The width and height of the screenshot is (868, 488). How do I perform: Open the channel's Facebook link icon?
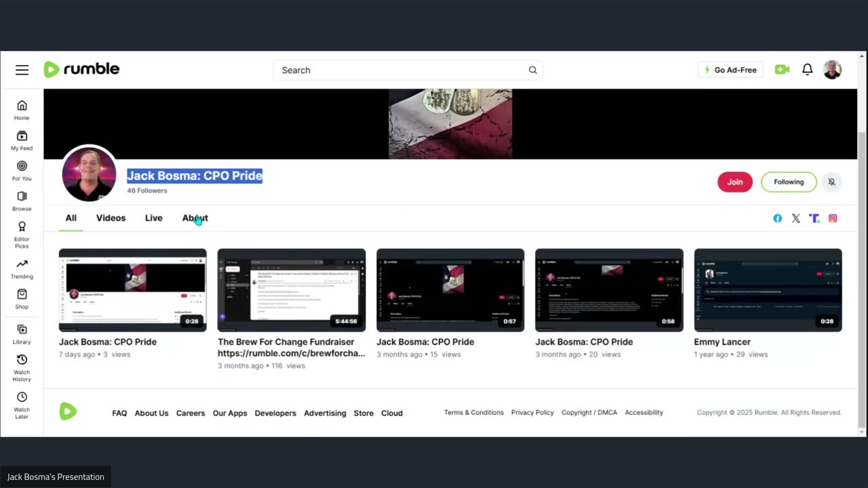point(777,218)
